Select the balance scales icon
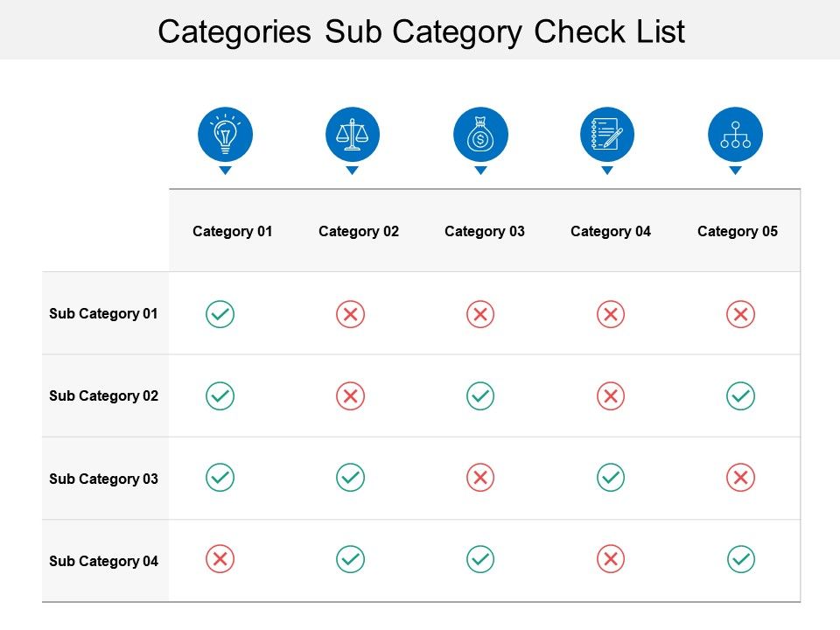Screen dimensions: 840x630 point(353,136)
